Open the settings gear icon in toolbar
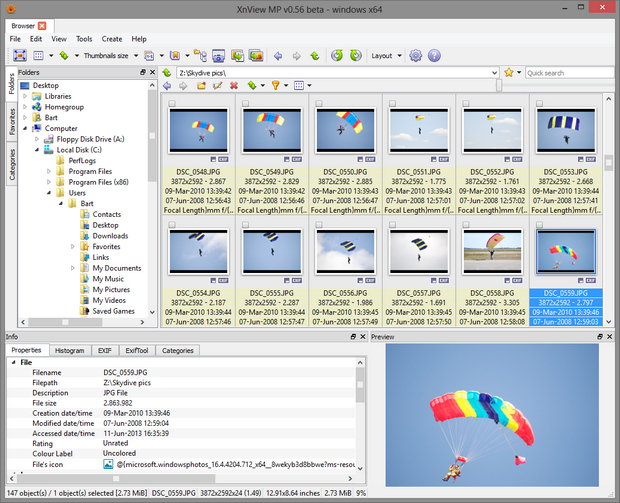 pos(415,55)
